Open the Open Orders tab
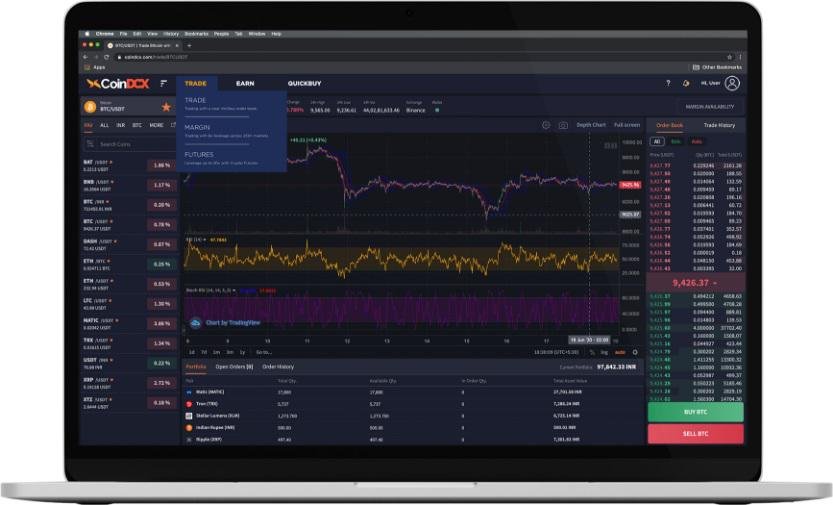The image size is (833, 505). [x=234, y=367]
